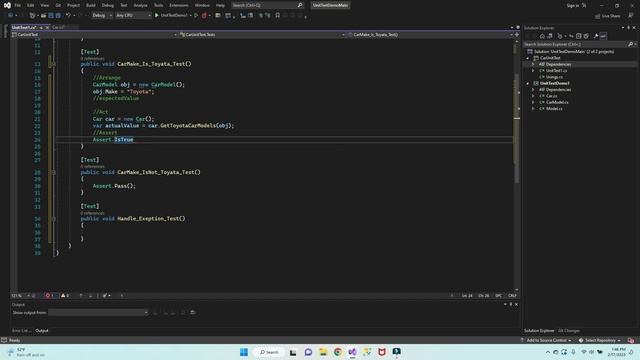Expand UnitTest1.cs node in Solution Explorer
The image size is (640, 360).
[x=533, y=71]
